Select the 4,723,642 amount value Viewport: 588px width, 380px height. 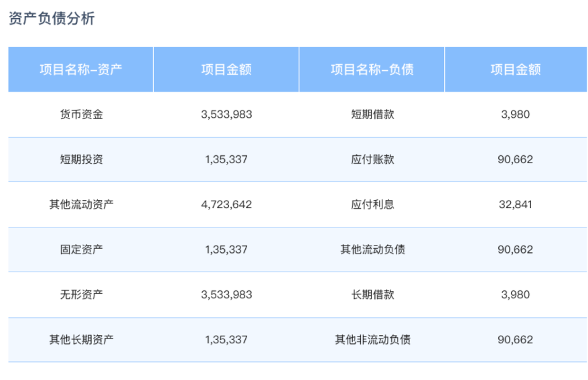click(x=226, y=204)
